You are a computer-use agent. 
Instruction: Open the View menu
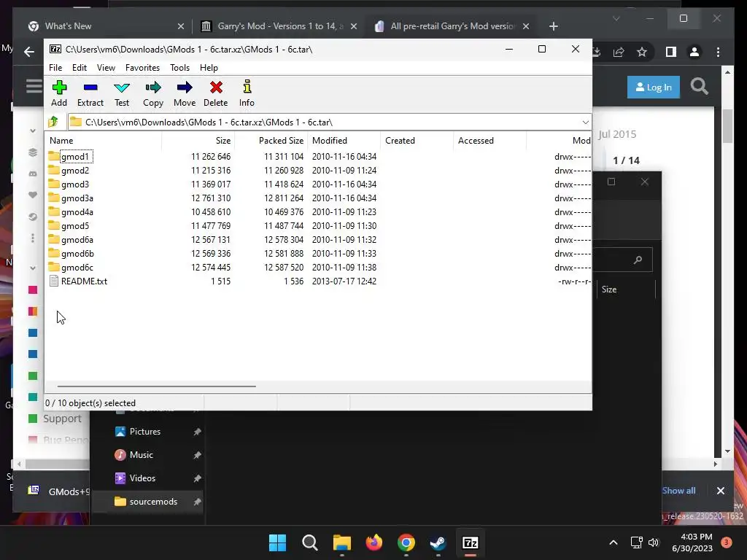click(106, 68)
